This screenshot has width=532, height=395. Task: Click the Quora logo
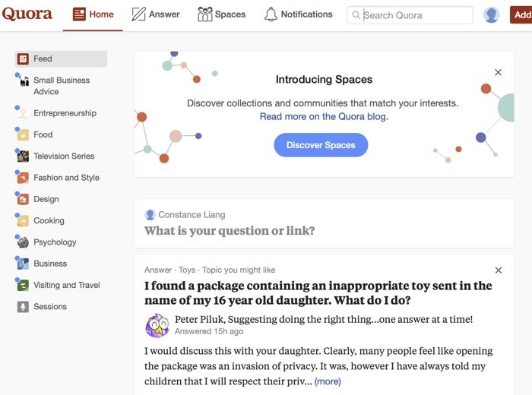click(x=27, y=14)
